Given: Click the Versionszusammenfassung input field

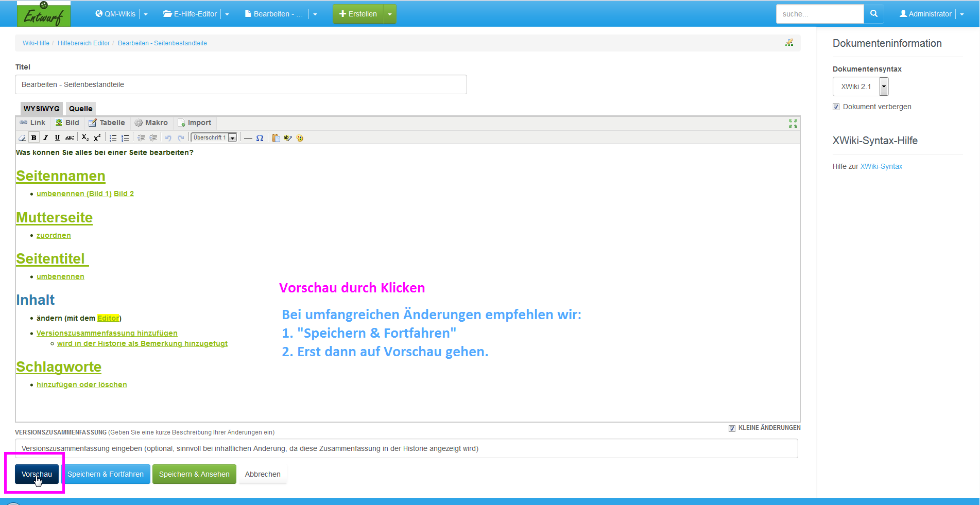Looking at the screenshot, I should (x=406, y=448).
